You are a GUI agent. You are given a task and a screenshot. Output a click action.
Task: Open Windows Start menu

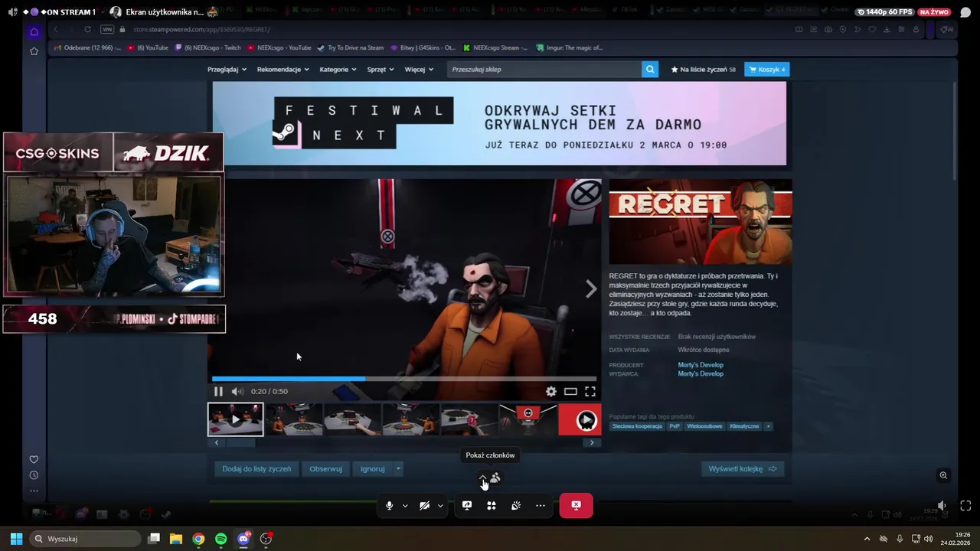pyautogui.click(x=16, y=539)
